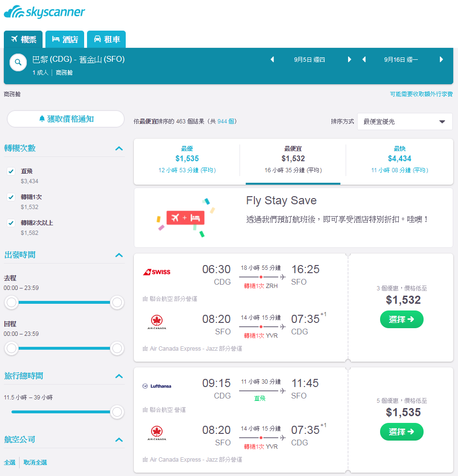Click the SWISS airline logo

(156, 272)
